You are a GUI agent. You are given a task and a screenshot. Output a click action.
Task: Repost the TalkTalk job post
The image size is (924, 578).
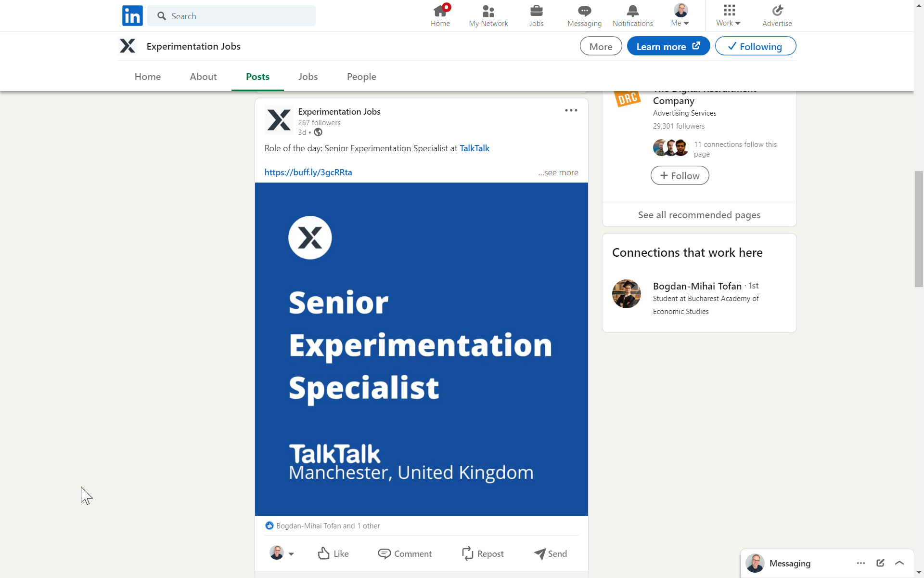coord(483,553)
